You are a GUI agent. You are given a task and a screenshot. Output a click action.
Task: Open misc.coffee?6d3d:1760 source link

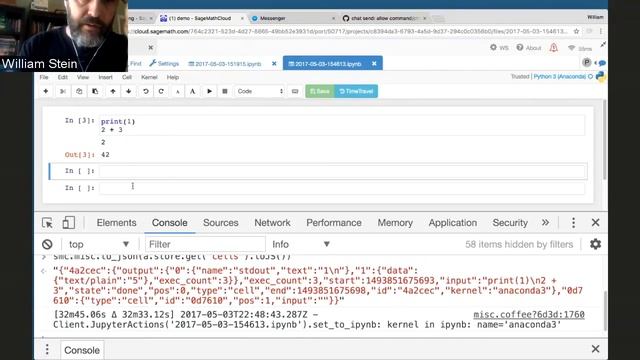point(529,315)
